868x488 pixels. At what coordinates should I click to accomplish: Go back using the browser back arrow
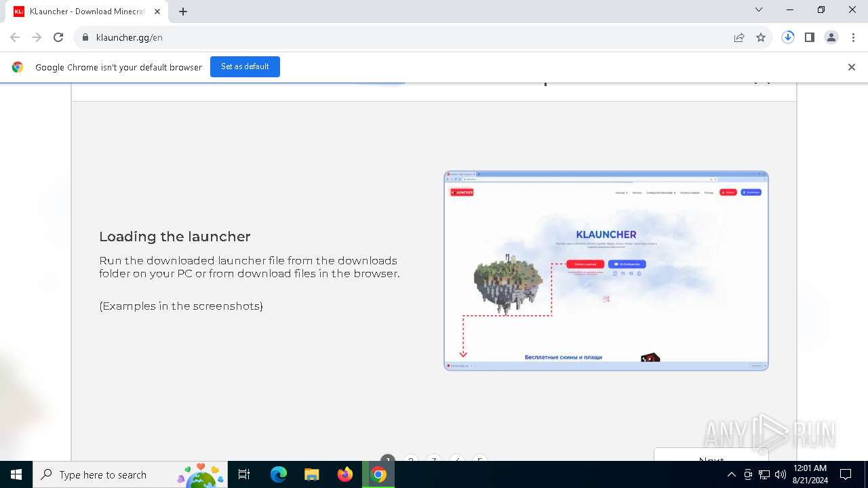click(x=15, y=37)
